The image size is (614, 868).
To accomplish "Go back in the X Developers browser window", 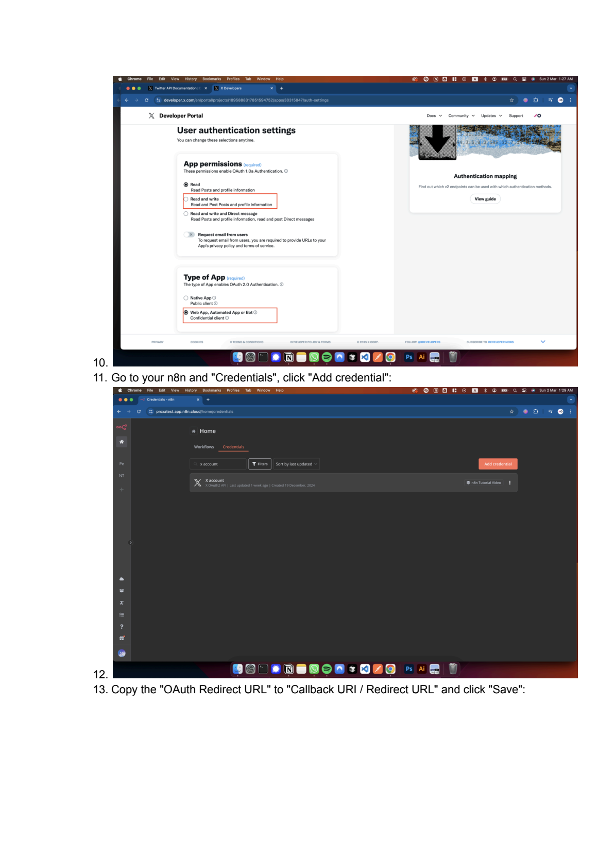I will coord(127,100).
